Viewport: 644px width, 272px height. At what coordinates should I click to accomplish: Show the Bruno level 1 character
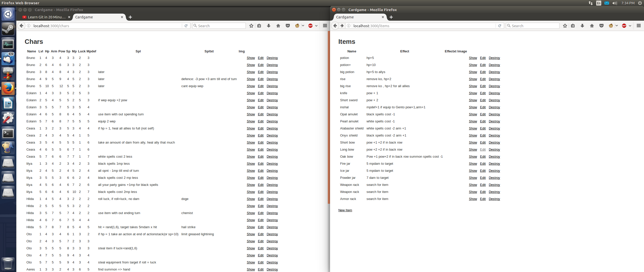[251, 58]
